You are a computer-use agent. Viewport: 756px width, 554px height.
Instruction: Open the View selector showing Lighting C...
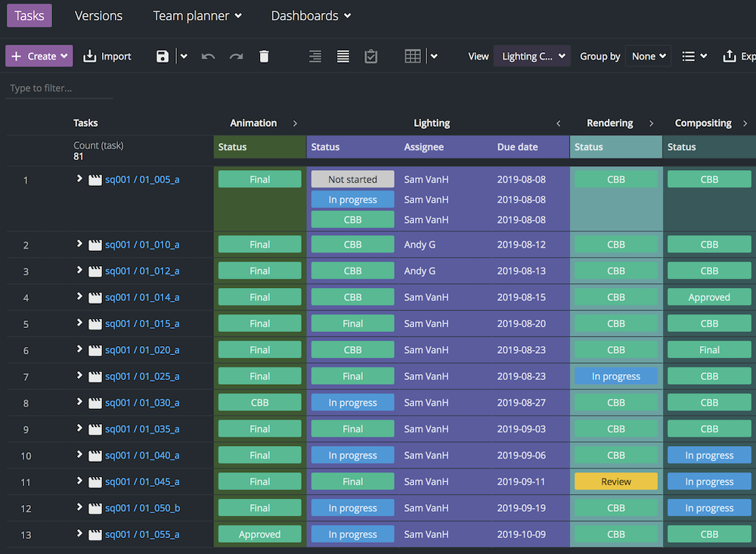pos(531,56)
